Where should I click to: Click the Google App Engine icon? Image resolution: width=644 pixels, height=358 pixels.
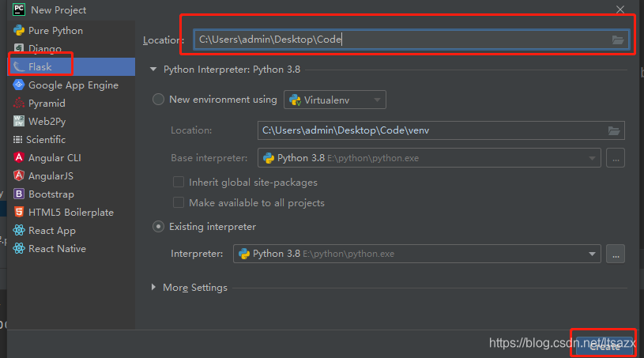click(19, 85)
